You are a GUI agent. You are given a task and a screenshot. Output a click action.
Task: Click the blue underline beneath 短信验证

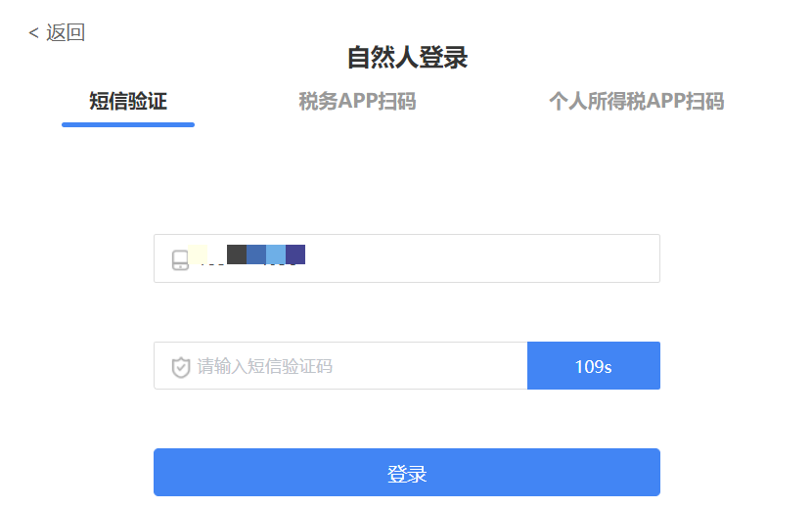[x=128, y=124]
